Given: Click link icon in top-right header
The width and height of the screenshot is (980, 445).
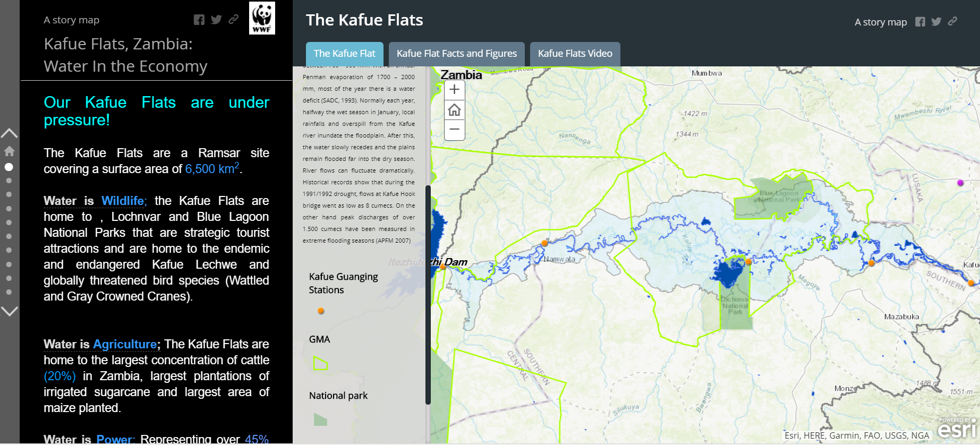Looking at the screenshot, I should [952, 21].
